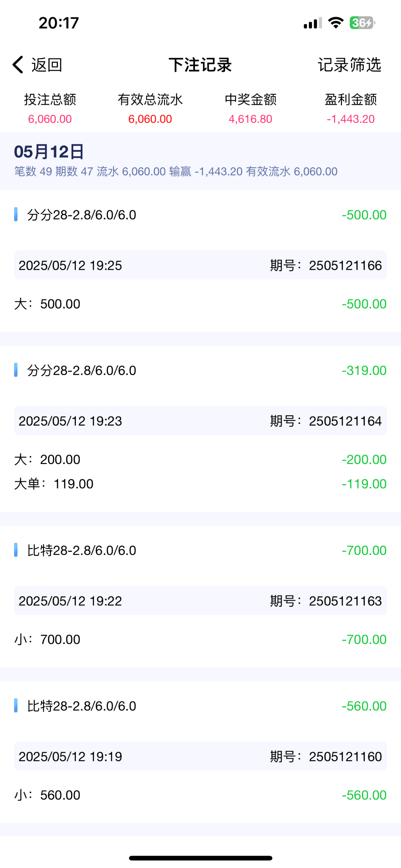Tap the battery status icon
401x868 pixels.
click(x=362, y=23)
